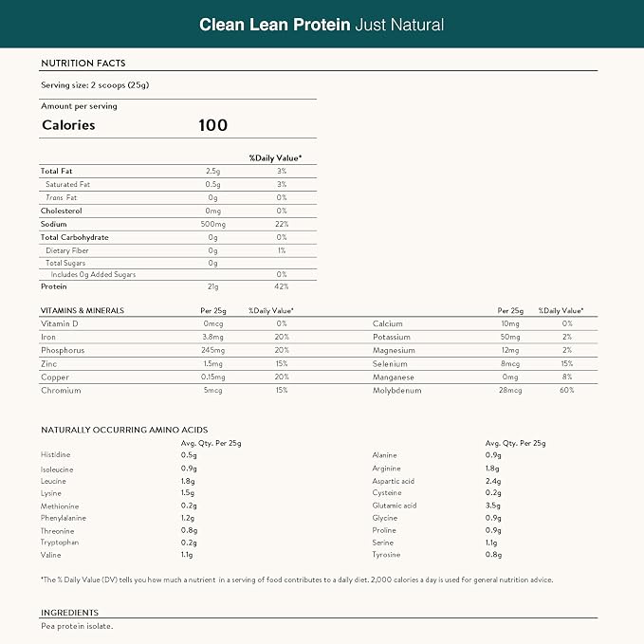The image size is (644, 644).
Task: Click the Total Carbohydrate row label
Action: click(x=74, y=237)
